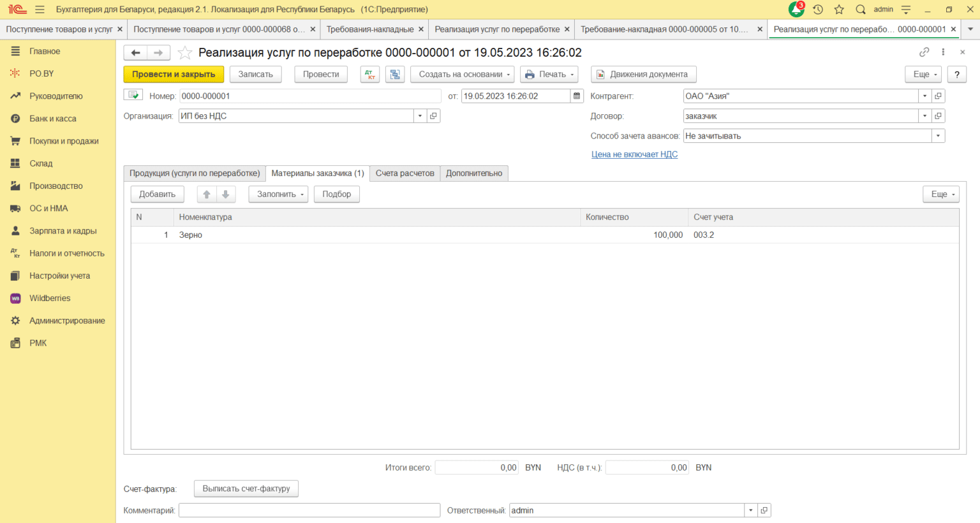The width and height of the screenshot is (980, 523).
Task: Click the Комментарий input field
Action: pos(309,510)
